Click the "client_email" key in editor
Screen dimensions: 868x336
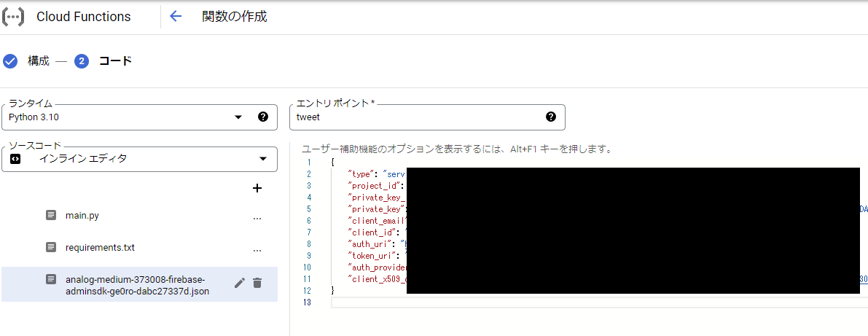(377, 221)
